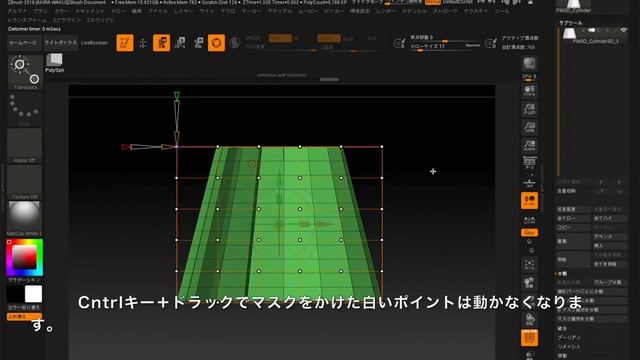
Task: Open the ブラシ menu
Action: point(40,11)
